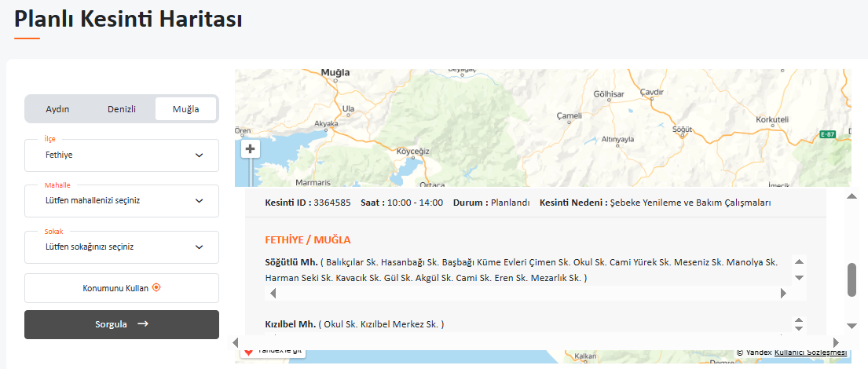Click Gölhisar label on the map
Image resolution: width=868 pixels, height=369 pixels.
tap(608, 93)
